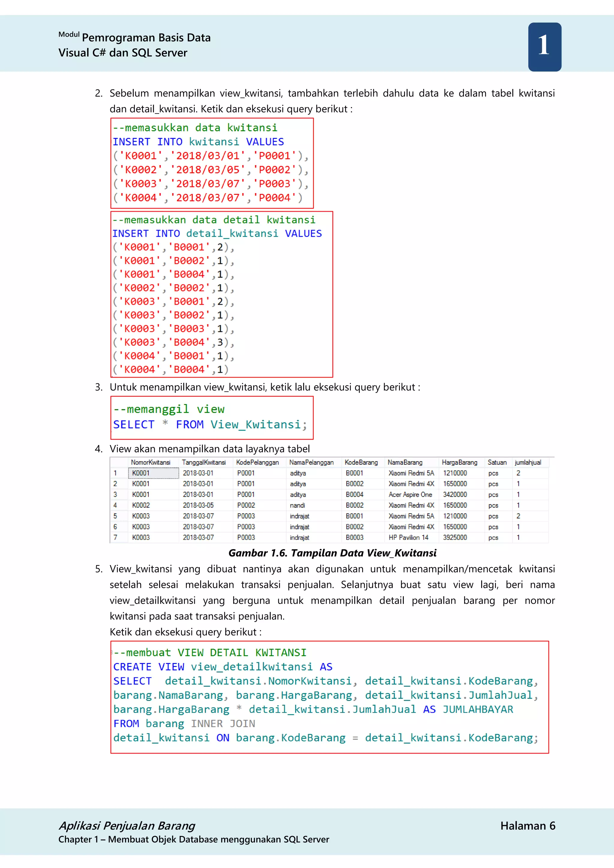
Task: Click 'View akan menampilkan data layaknya tabel' step
Action: tap(210, 449)
